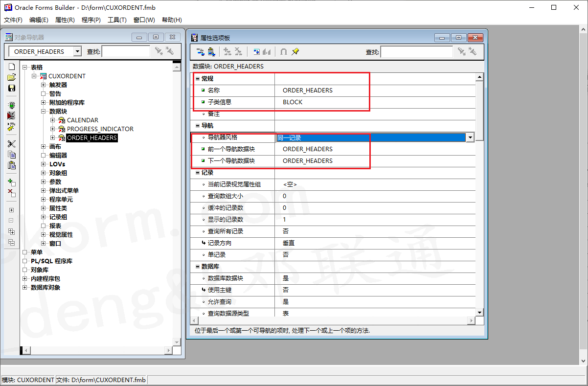The height and width of the screenshot is (386, 588).
Task: Select the Run Form traffic light icon
Action: point(11,104)
